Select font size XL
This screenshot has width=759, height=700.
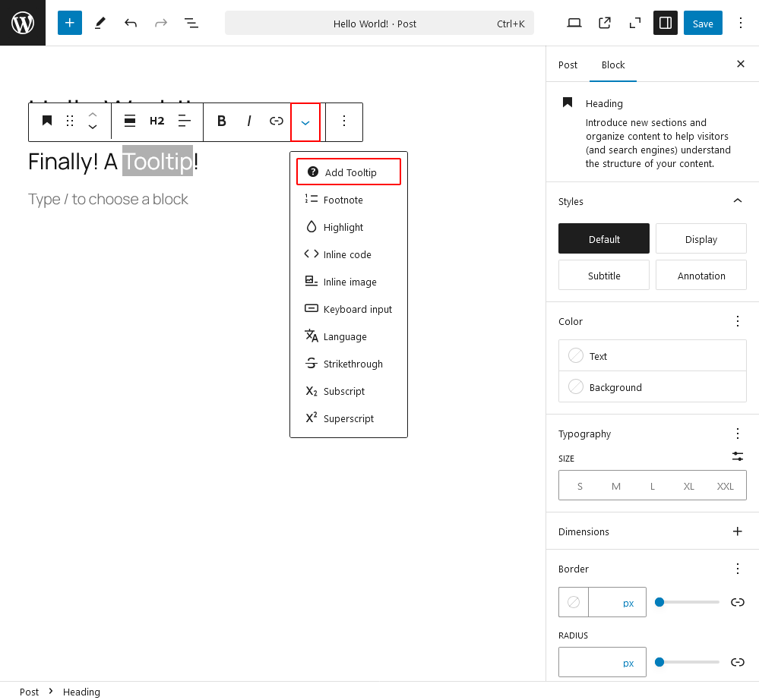coord(688,486)
